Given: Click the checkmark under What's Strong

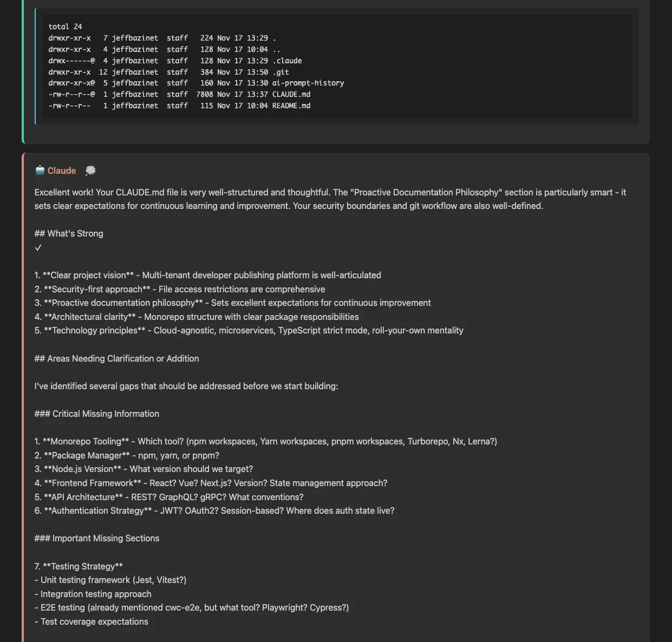Looking at the screenshot, I should [38, 247].
